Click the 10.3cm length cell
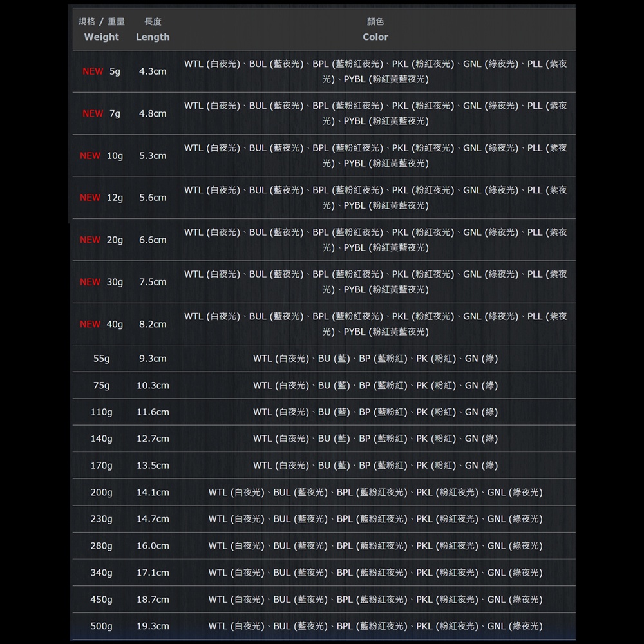 pos(153,385)
